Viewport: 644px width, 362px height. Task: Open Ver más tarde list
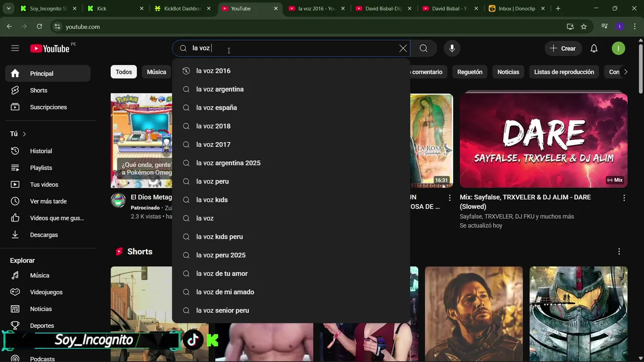click(x=48, y=201)
